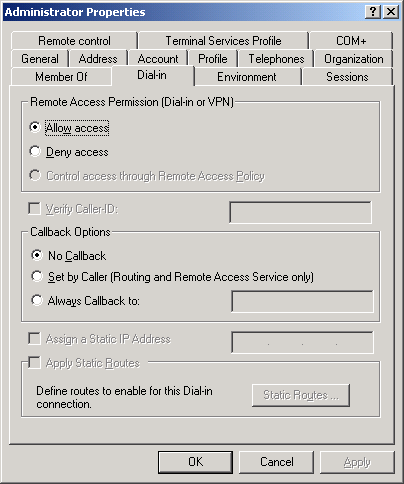Toggle Verify Caller-ID checkbox
The image size is (404, 484).
[x=34, y=209]
